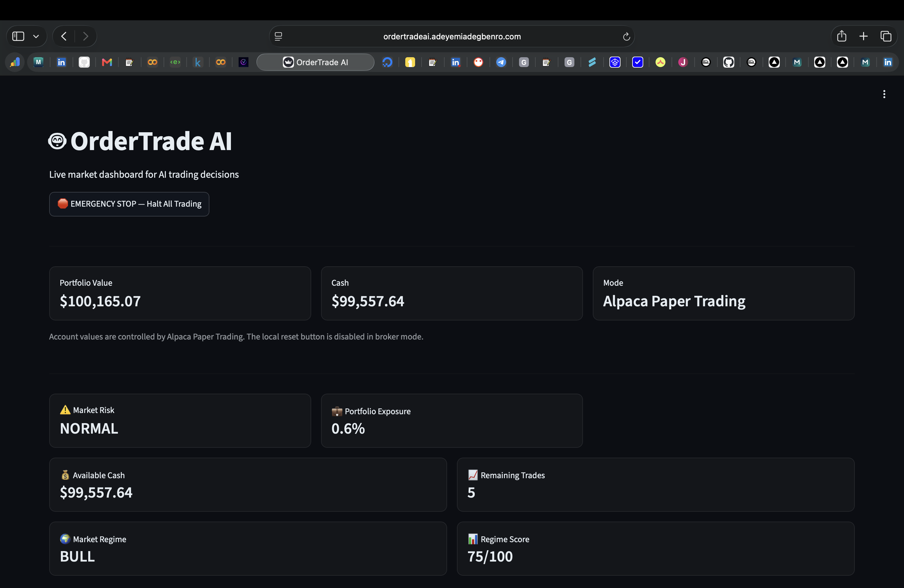Screen dimensions: 904x588
Task: Open the light-blue striped S icon tab
Action: point(592,62)
